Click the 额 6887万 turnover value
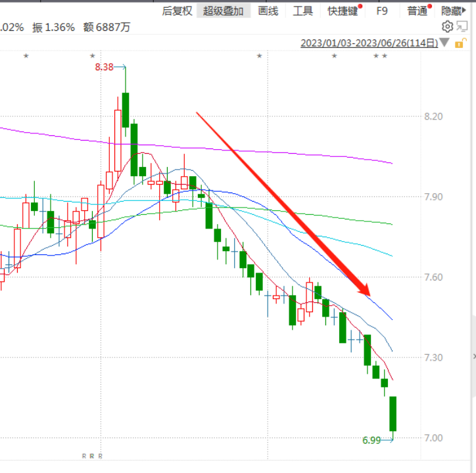 point(107,28)
